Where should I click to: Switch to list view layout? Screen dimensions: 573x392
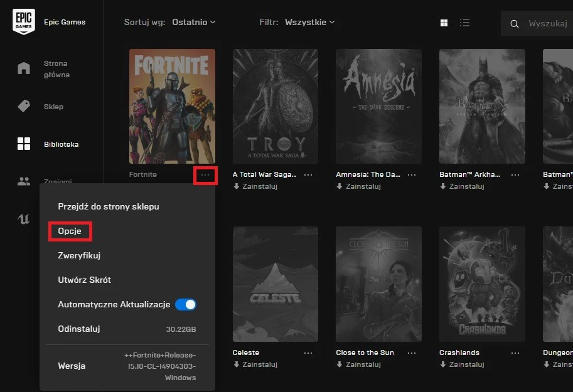point(464,23)
